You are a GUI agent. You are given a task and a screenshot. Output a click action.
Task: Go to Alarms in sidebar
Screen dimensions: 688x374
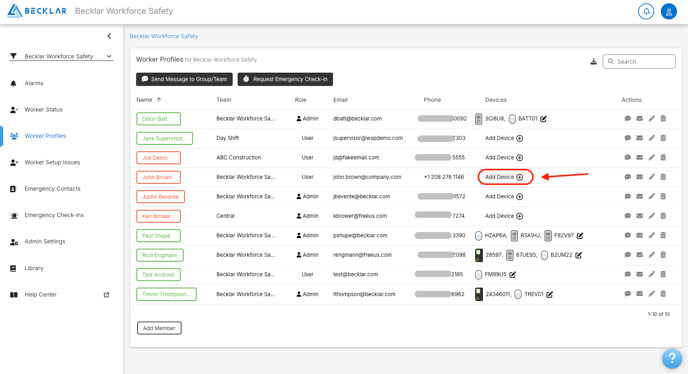[34, 83]
